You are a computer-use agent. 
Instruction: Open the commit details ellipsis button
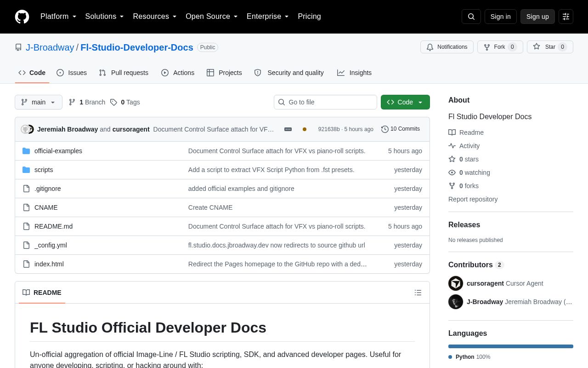pos(288,129)
